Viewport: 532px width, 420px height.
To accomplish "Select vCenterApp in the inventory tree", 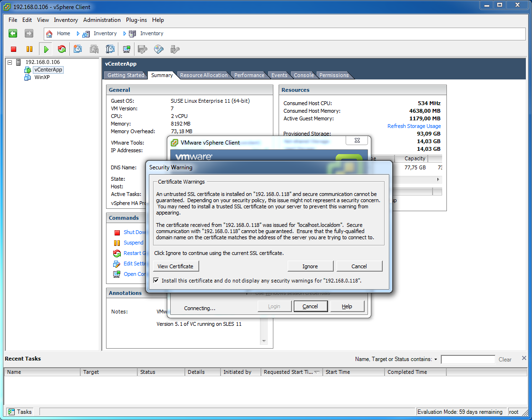I will click(x=48, y=70).
